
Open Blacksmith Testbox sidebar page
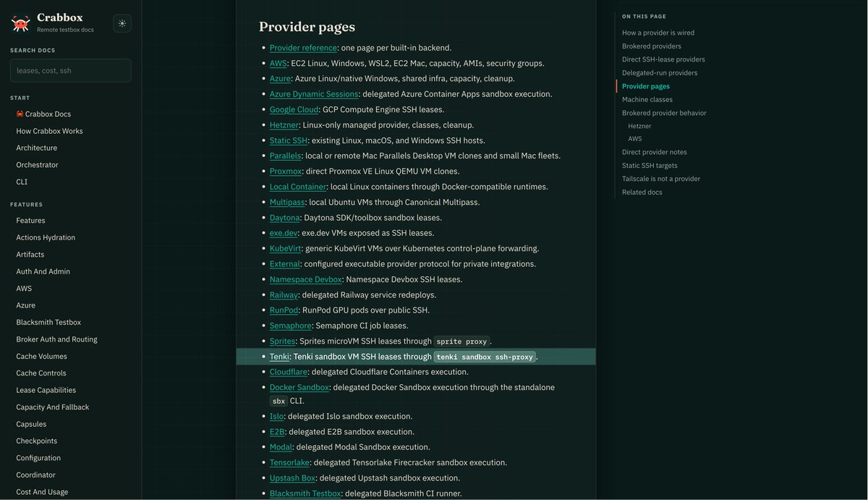point(48,322)
